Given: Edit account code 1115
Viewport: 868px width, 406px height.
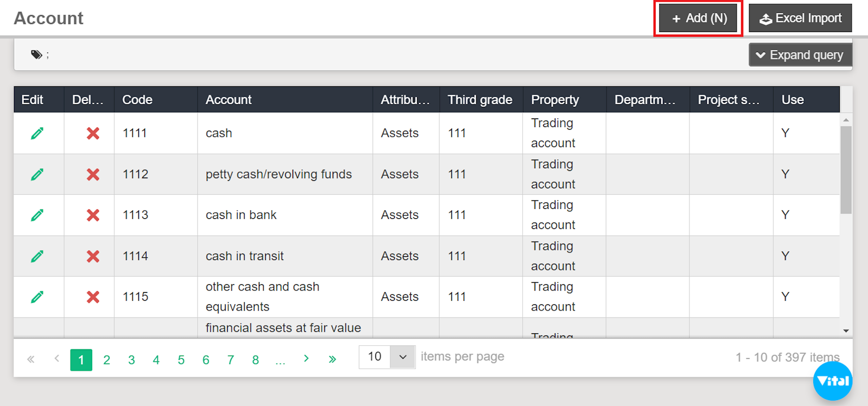Looking at the screenshot, I should click(x=37, y=297).
